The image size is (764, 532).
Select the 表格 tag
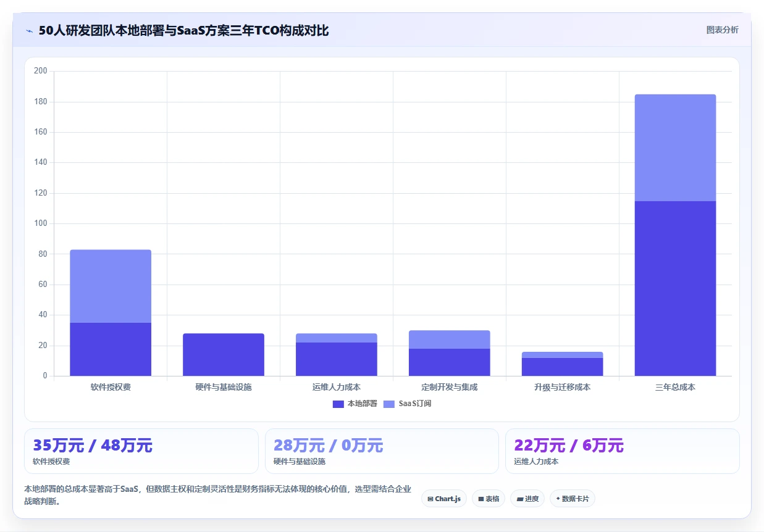(489, 499)
